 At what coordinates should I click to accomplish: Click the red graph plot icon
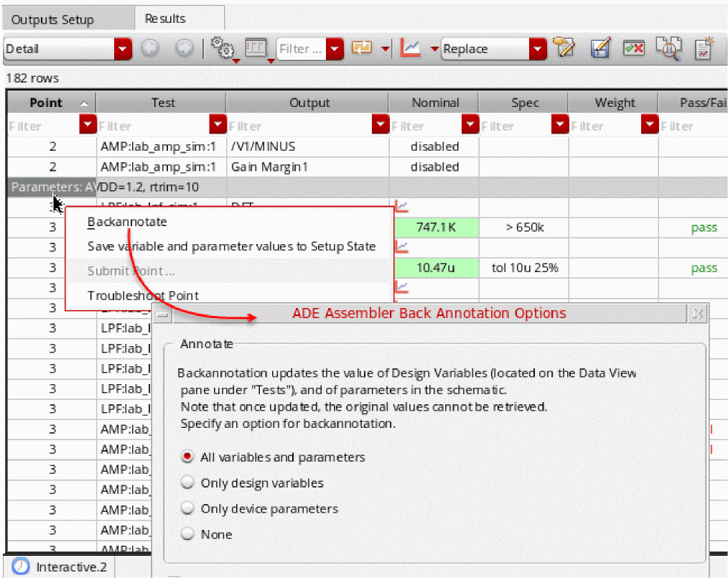click(x=411, y=48)
